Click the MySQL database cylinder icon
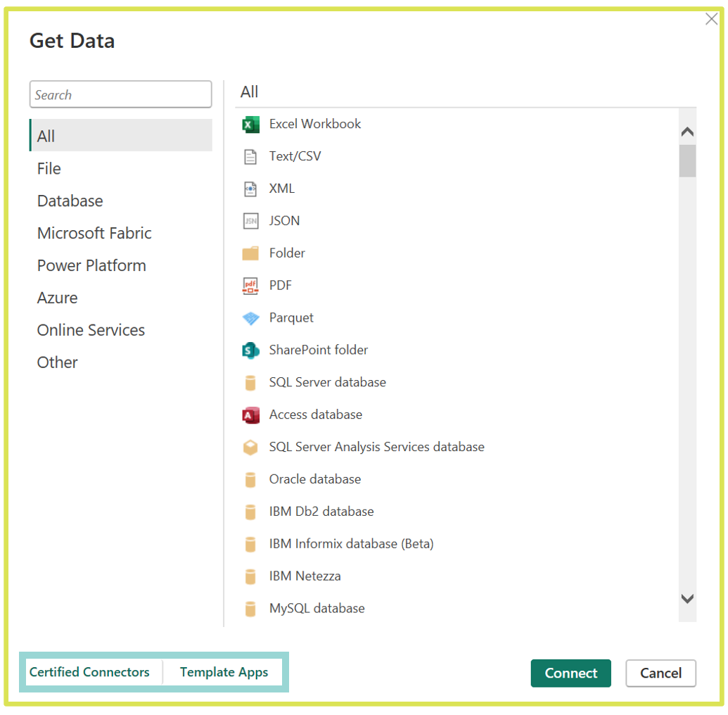The width and height of the screenshot is (728, 715). [x=250, y=609]
